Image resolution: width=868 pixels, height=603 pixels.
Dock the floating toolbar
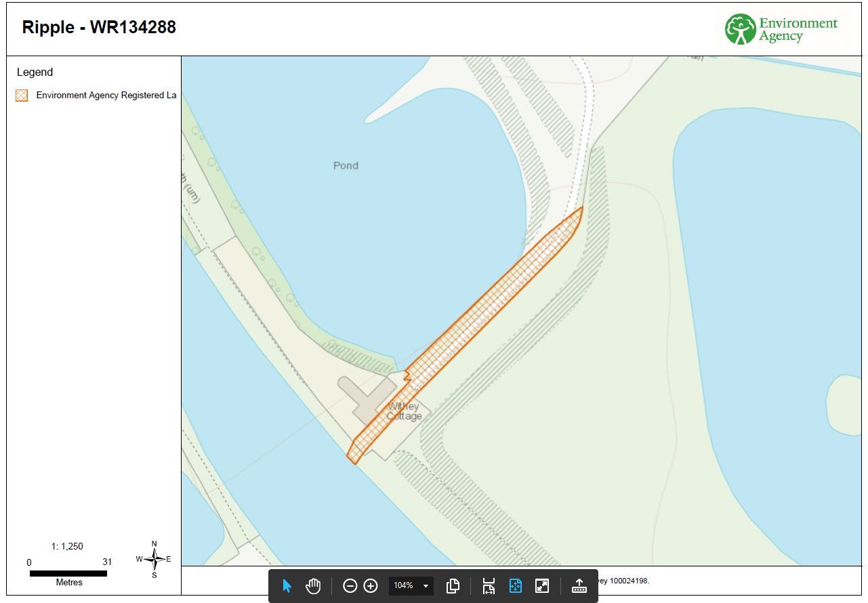click(579, 586)
